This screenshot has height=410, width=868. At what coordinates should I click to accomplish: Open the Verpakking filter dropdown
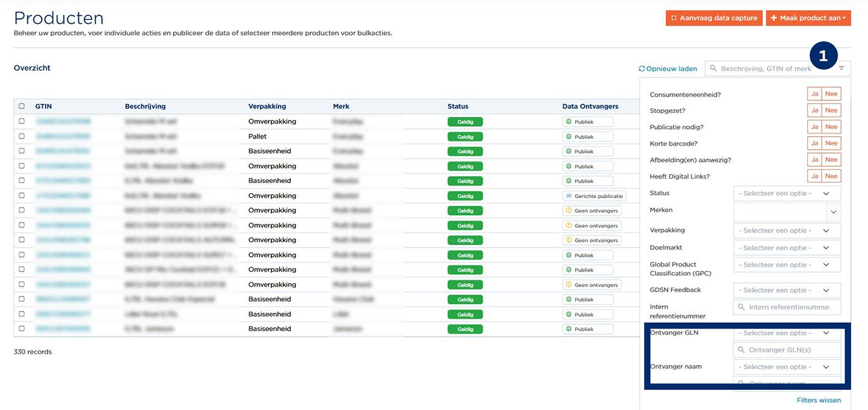(x=787, y=231)
